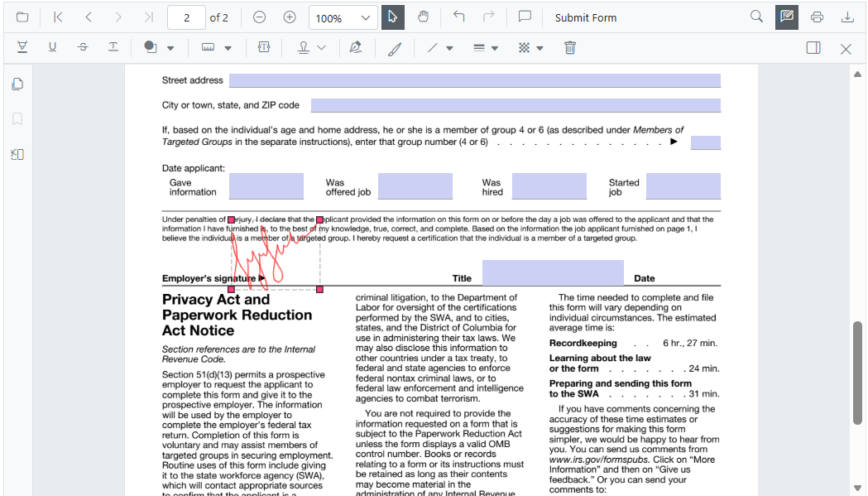Click the Title form field

[553, 272]
